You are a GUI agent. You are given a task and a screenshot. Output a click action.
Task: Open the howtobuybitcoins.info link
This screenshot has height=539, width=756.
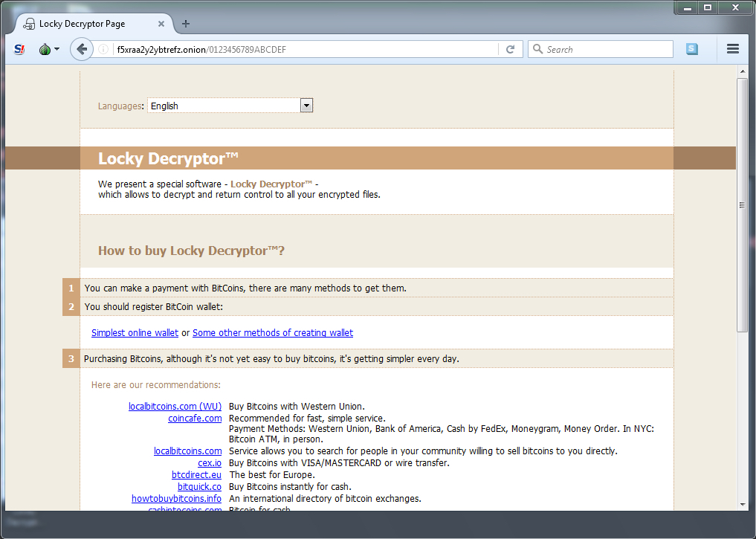pos(176,499)
